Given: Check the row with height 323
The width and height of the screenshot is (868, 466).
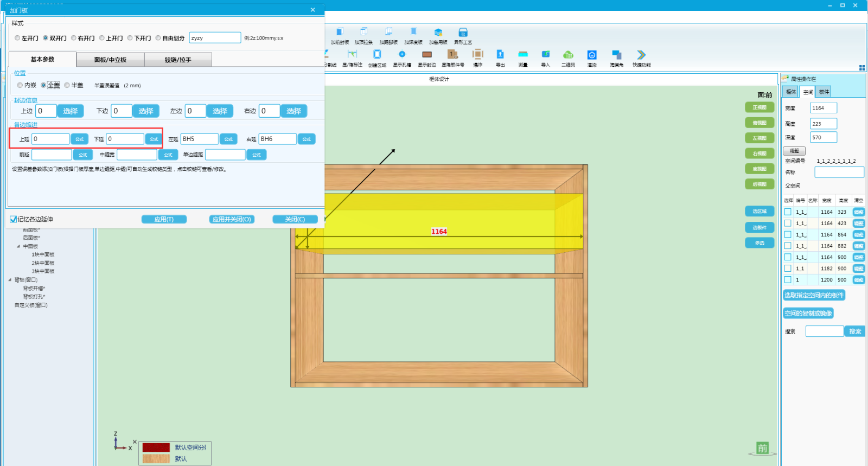Looking at the screenshot, I should pyautogui.click(x=788, y=212).
